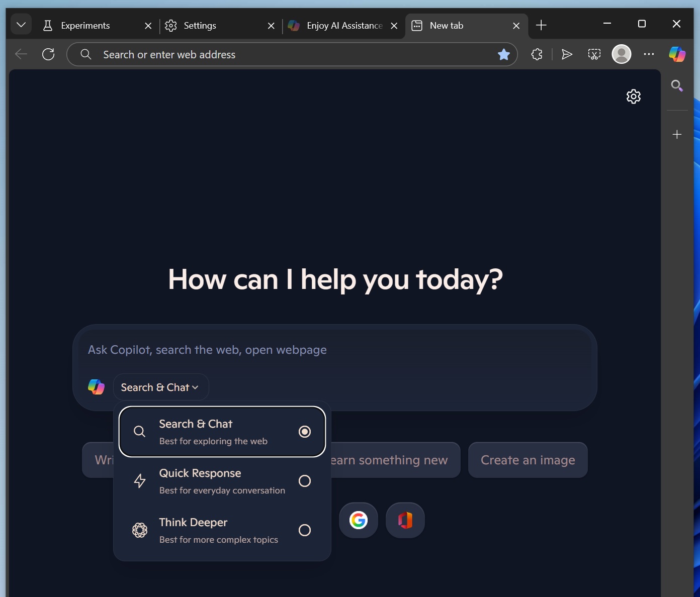Select the Quick Response radio button
This screenshot has width=700, height=597.
tap(304, 481)
